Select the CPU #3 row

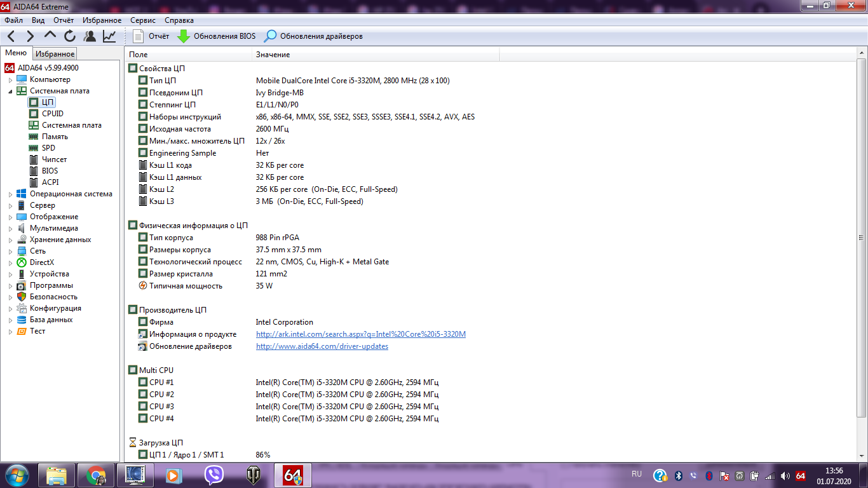coord(491,407)
